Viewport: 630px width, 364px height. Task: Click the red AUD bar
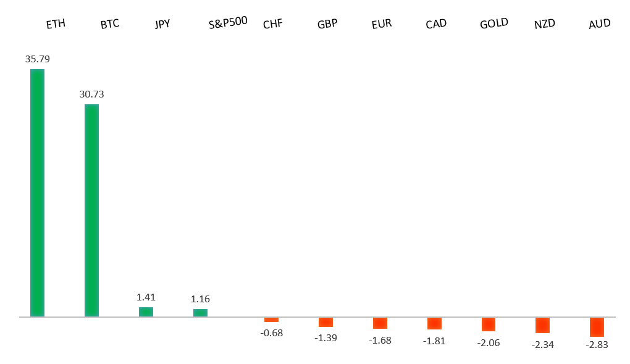pyautogui.click(x=597, y=326)
